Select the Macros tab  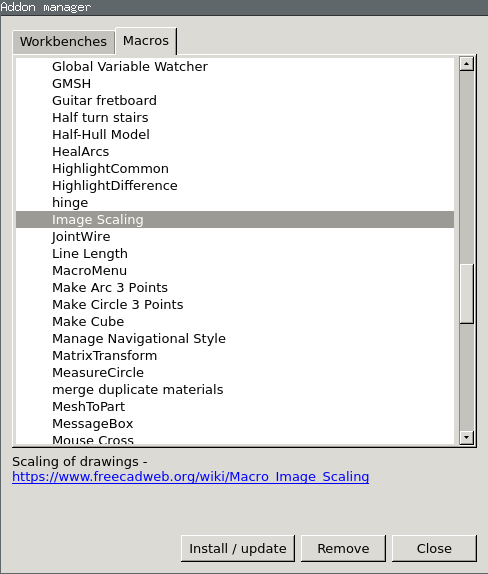click(146, 41)
